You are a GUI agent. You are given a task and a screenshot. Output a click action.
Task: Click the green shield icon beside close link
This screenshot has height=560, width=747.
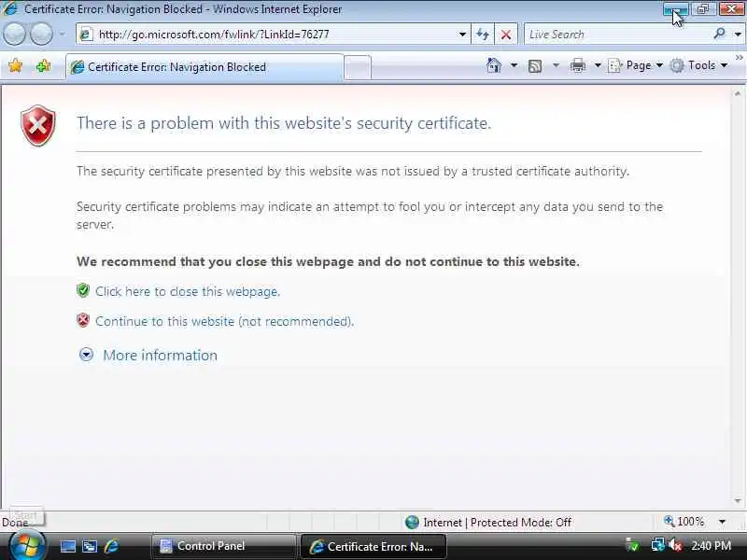[83, 290]
